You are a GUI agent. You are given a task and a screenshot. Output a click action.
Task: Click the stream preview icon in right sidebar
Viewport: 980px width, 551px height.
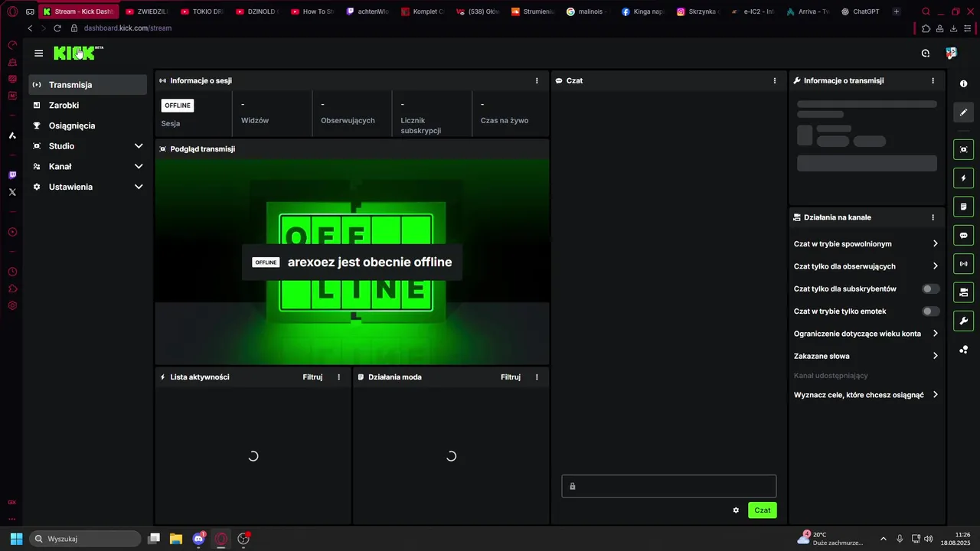click(x=963, y=149)
